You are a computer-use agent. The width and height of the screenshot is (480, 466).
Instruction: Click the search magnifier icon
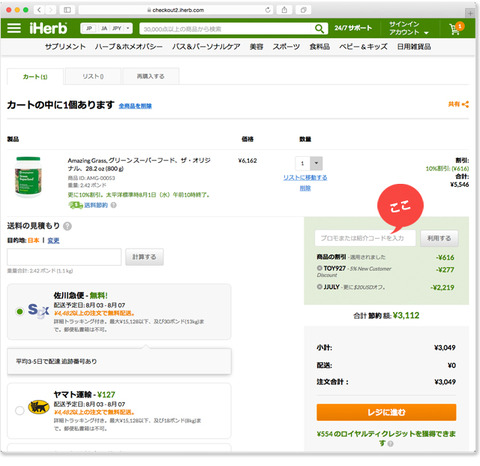pyautogui.click(x=319, y=29)
